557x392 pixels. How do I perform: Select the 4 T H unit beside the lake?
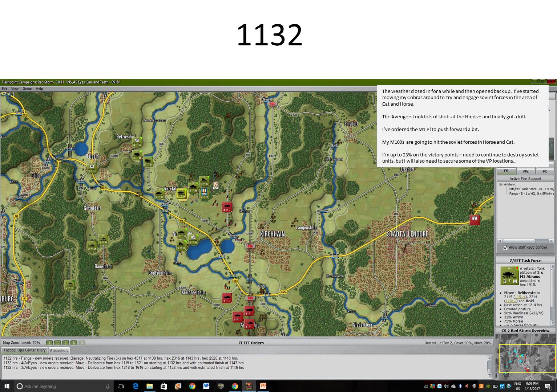click(193, 240)
